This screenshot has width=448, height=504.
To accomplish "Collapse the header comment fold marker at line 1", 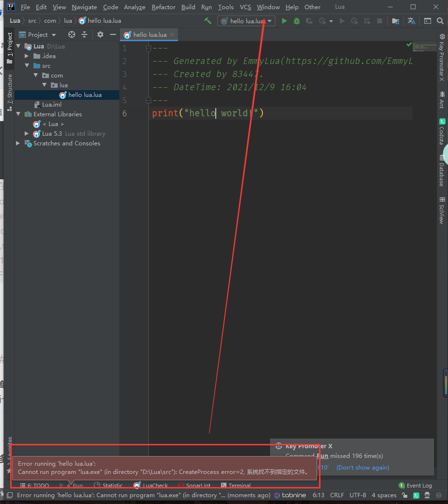I will coord(148,48).
